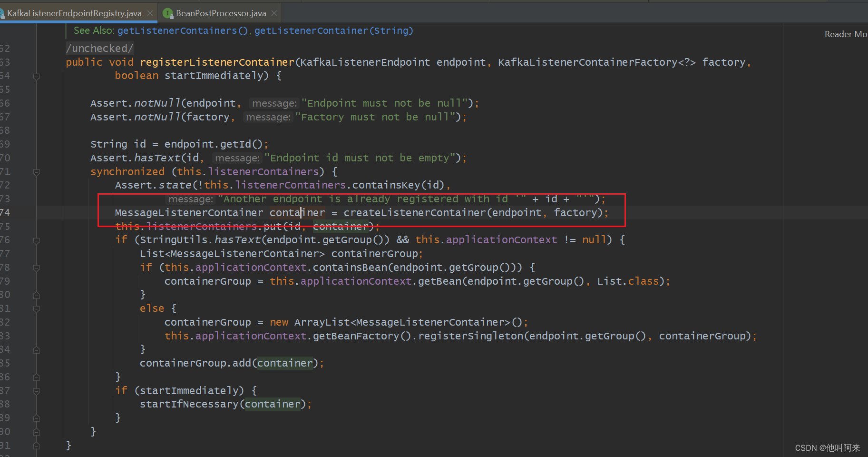868x457 pixels.
Task: Fold the 'if (this.applicationContext.containsBean' block
Action: [x=37, y=268]
